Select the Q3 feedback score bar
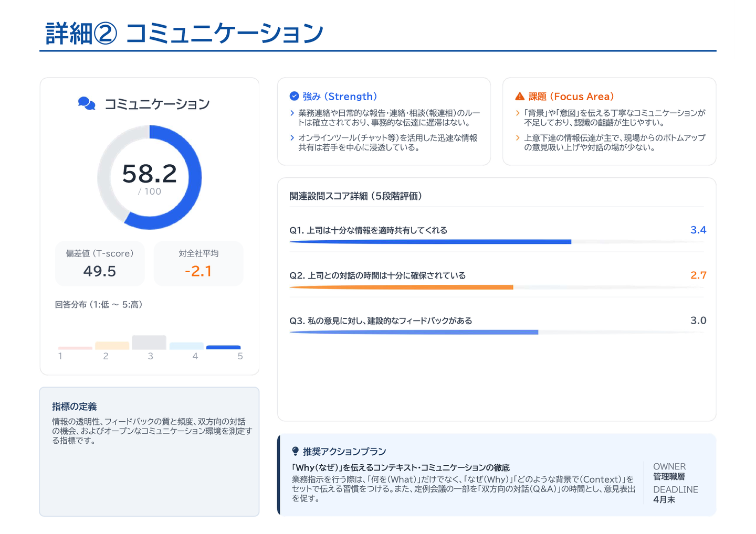The width and height of the screenshot is (756, 534). coord(414,332)
